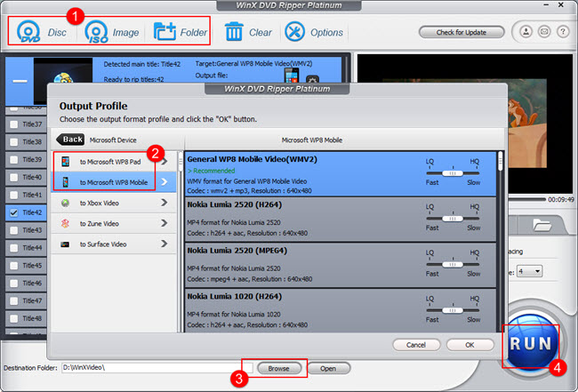Browse for a destination folder
Image resolution: width=578 pixels, height=392 pixels.
tap(278, 368)
